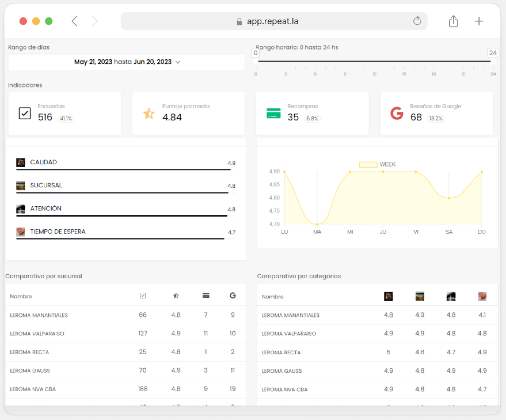Click the 5 calidad value for LEROMA RECTA
Image resolution: width=506 pixels, height=420 pixels.
388,352
